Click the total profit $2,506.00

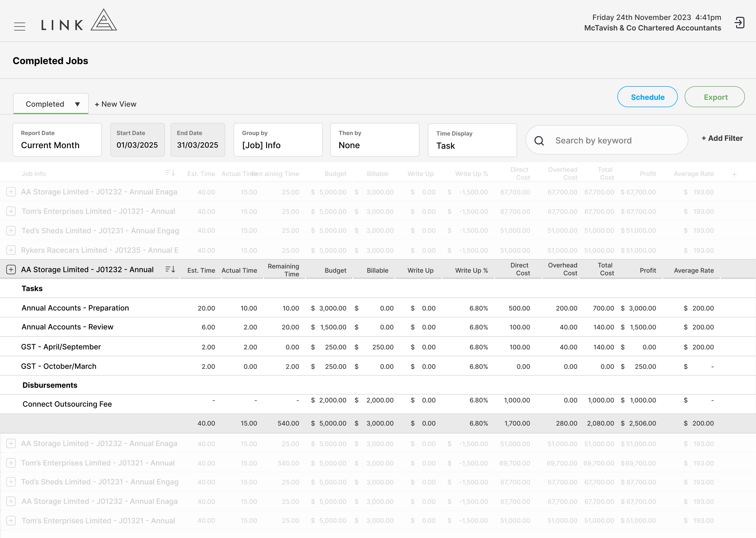pos(638,423)
